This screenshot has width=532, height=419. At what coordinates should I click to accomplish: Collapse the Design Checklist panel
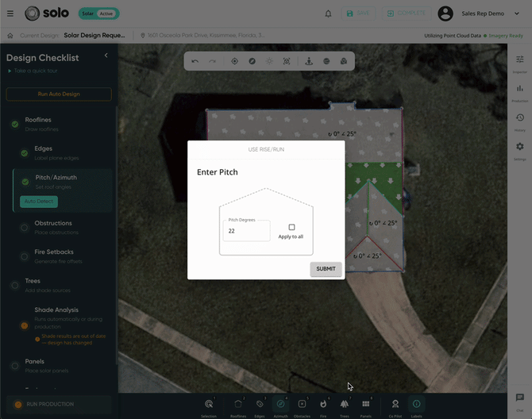(x=106, y=56)
